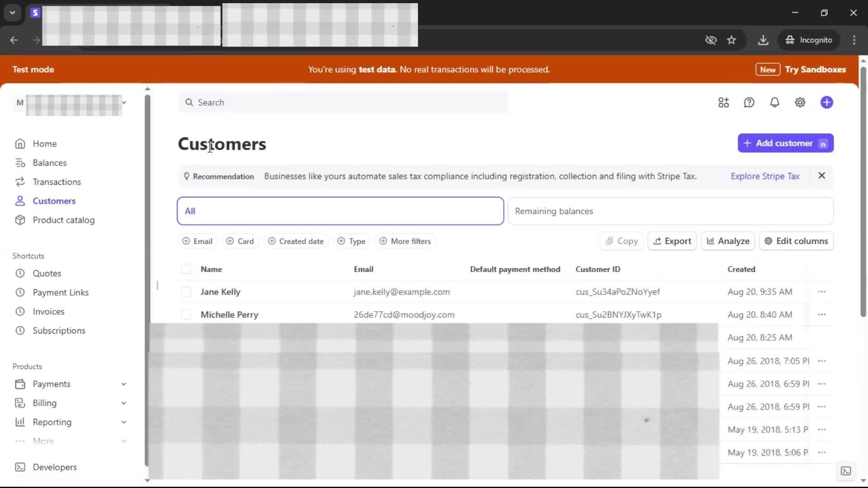Viewport: 868px width, 488px height.
Task: Click into the Search field
Action: (x=344, y=103)
